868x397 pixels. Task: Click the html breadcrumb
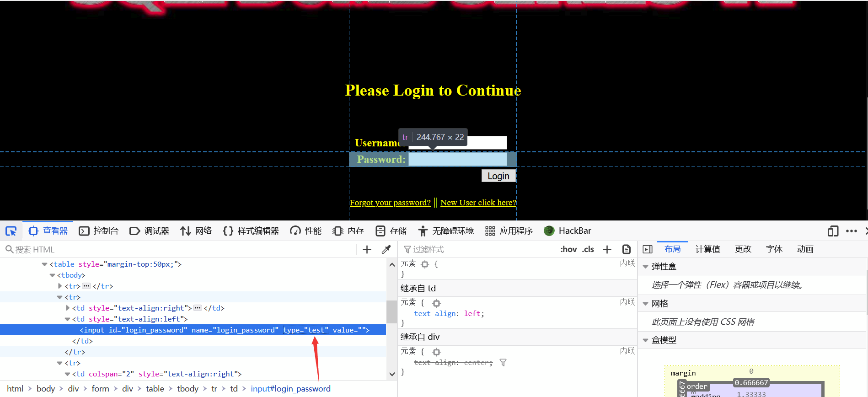(x=15, y=389)
